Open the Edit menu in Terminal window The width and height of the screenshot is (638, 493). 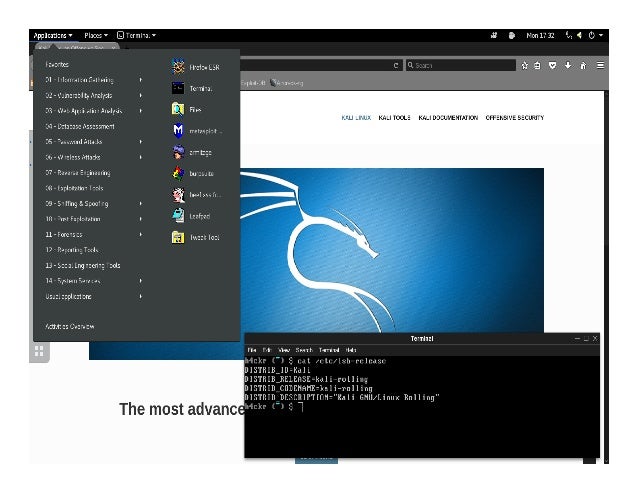[267, 350]
